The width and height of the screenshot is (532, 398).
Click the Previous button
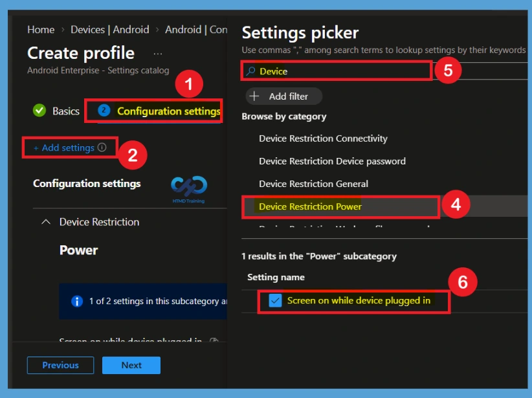click(60, 365)
